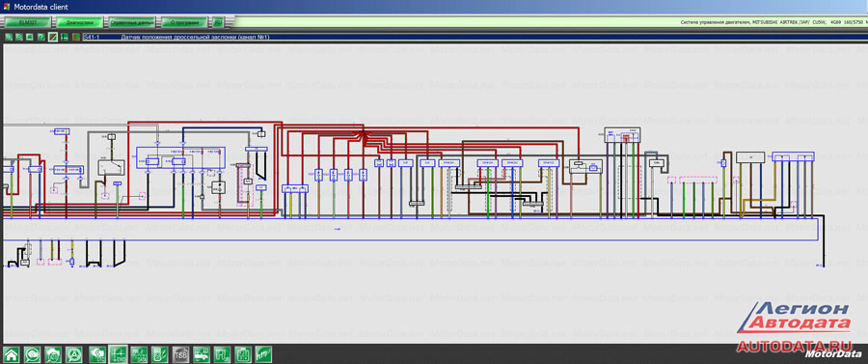Toggle the wire color highlighting icon
868x364 pixels.
[53, 37]
